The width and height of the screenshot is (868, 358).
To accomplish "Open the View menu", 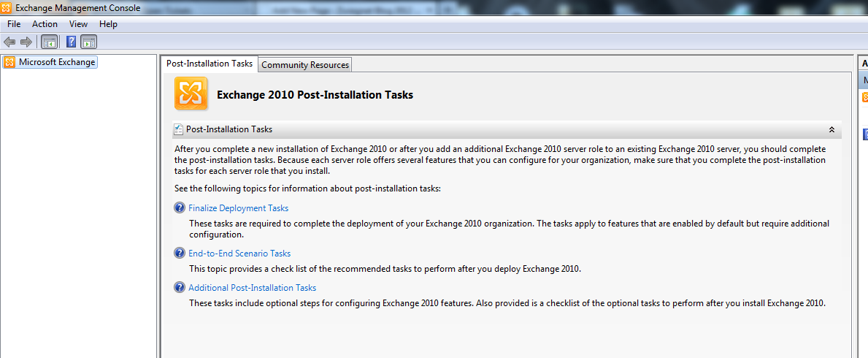I will [79, 24].
